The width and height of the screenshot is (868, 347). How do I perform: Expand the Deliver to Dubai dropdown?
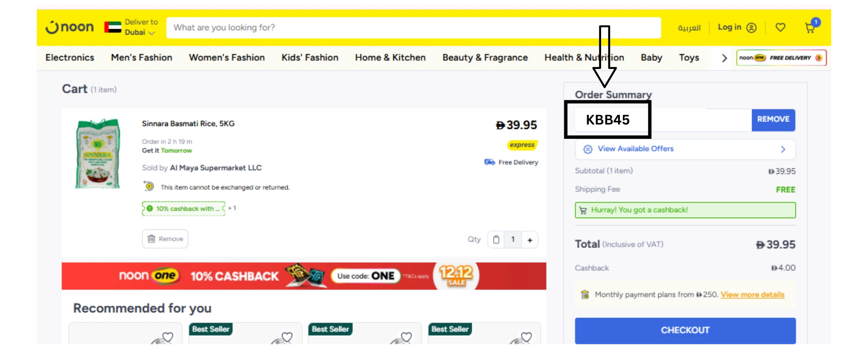pos(141,27)
